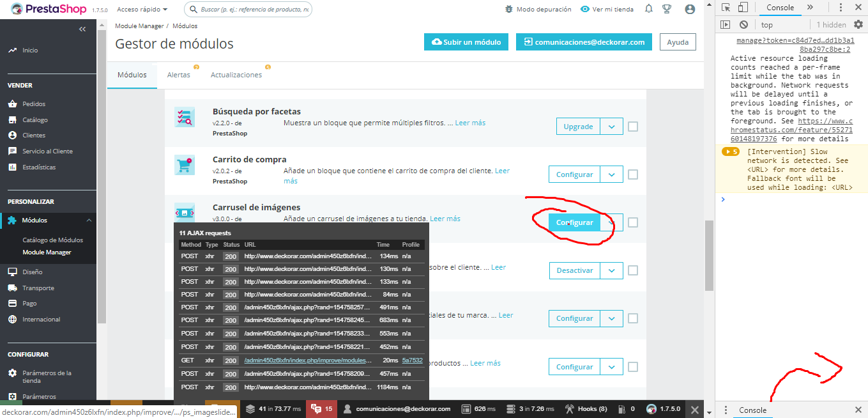Click the Subir un módulo button
The height and width of the screenshot is (418, 868).
tap(466, 42)
